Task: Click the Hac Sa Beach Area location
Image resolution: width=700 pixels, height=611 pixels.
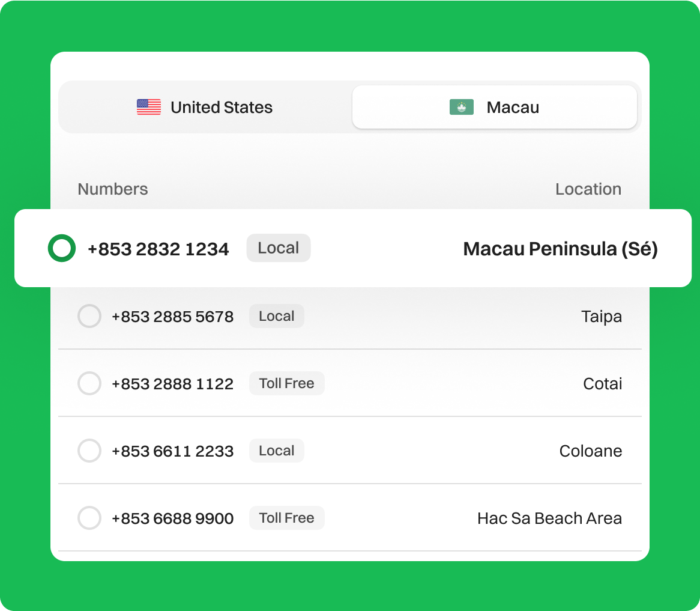Action: pyautogui.click(x=549, y=518)
